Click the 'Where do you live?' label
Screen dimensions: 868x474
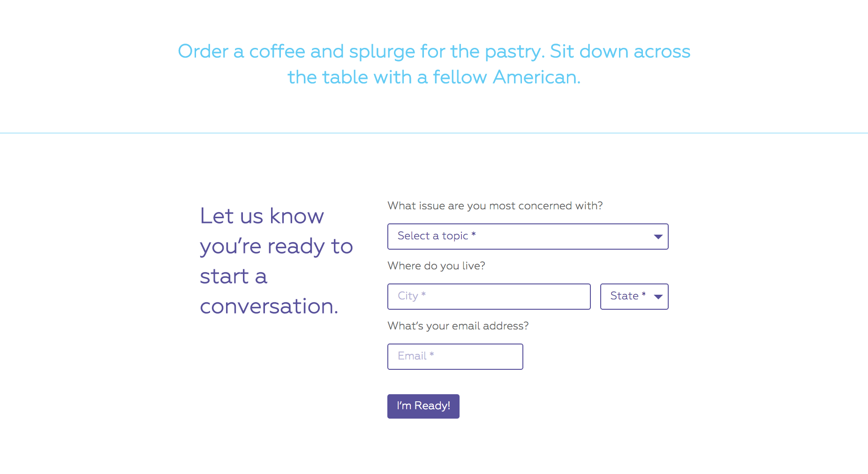[x=436, y=266]
